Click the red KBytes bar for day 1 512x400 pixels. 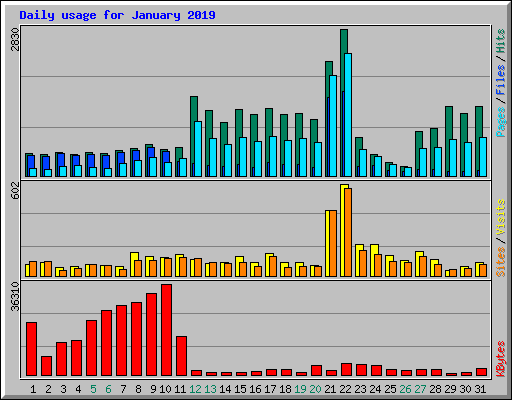click(32, 349)
